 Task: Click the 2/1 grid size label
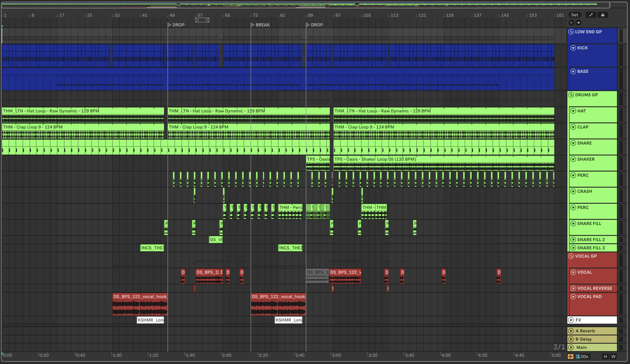[559, 347]
